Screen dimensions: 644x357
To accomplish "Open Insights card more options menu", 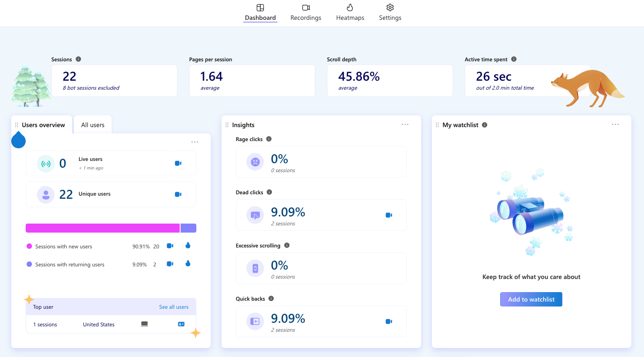I will (x=405, y=124).
